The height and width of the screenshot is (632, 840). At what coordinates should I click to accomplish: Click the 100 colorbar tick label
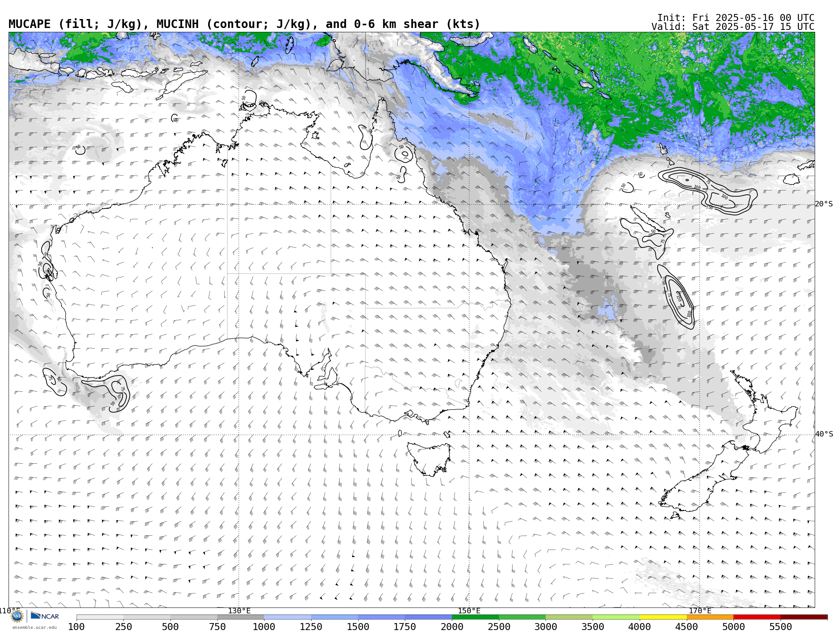76,627
